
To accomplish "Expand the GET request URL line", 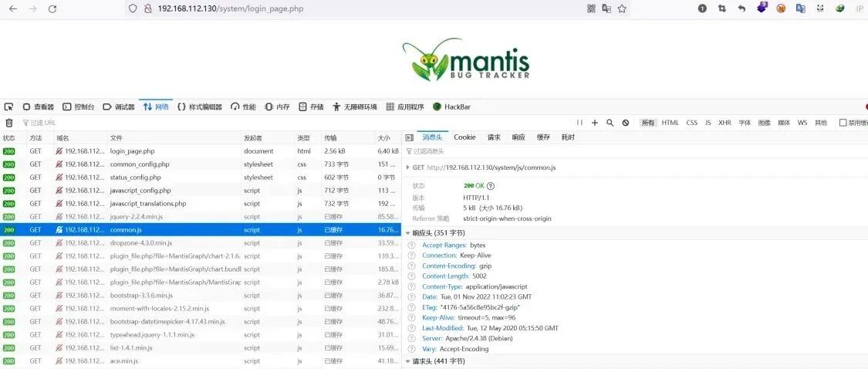I will (408, 167).
